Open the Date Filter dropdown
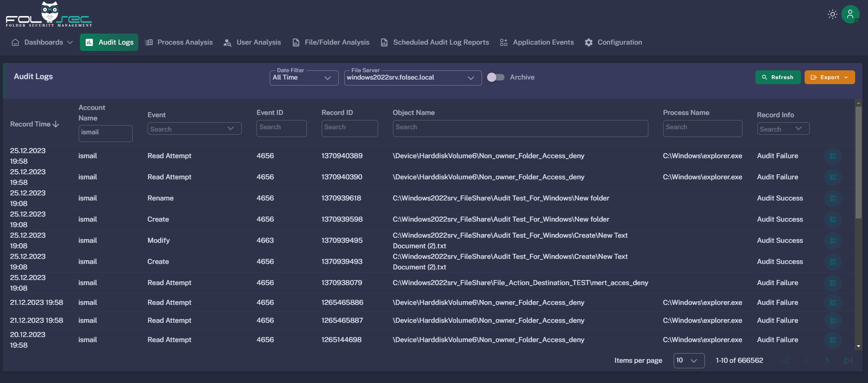The image size is (868, 383). 304,78
